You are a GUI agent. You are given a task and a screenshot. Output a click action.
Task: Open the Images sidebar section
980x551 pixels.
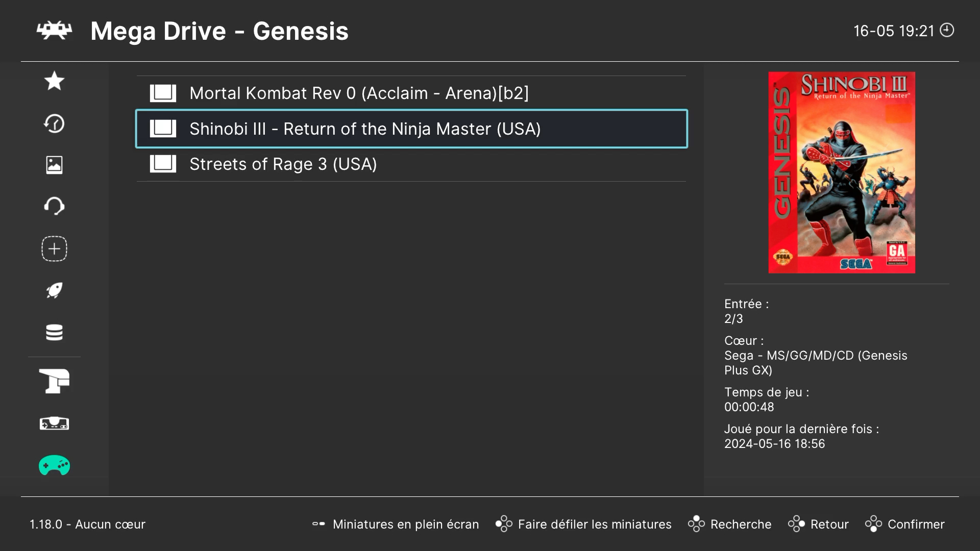(x=54, y=165)
